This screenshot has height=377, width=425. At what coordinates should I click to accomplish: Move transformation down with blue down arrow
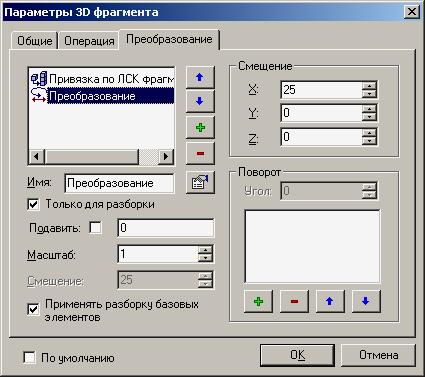[200, 101]
